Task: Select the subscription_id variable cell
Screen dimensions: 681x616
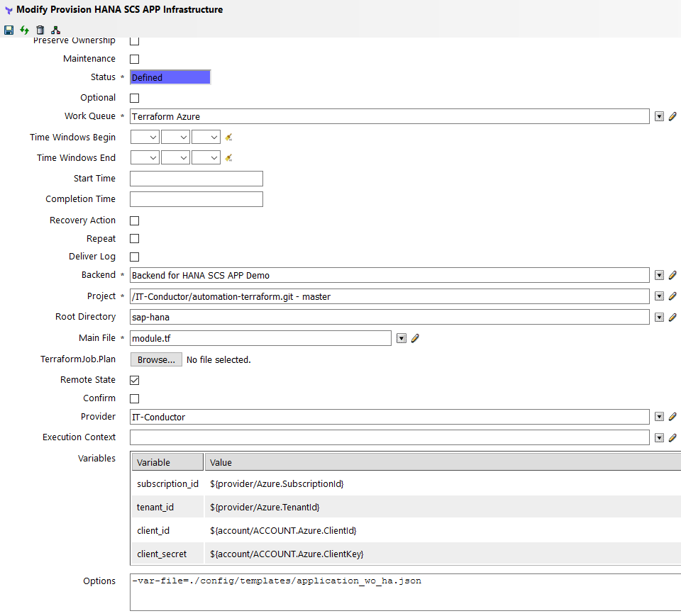Action: tap(167, 483)
